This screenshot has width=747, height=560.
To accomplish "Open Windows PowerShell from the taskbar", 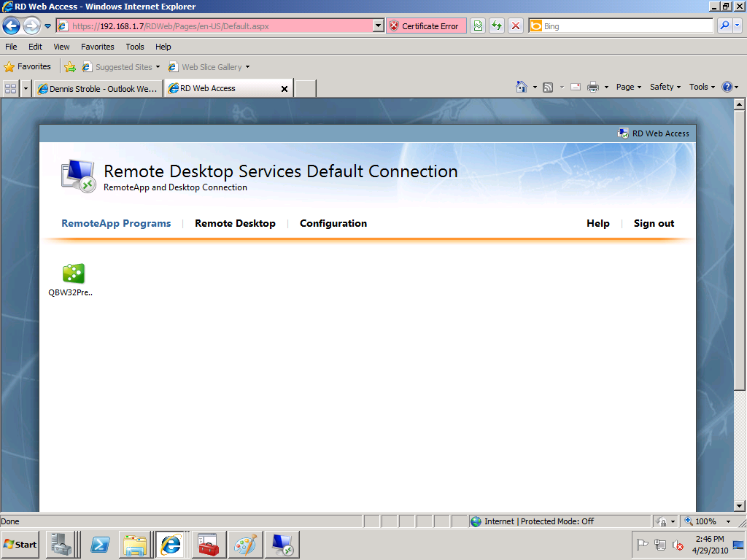I will click(99, 544).
